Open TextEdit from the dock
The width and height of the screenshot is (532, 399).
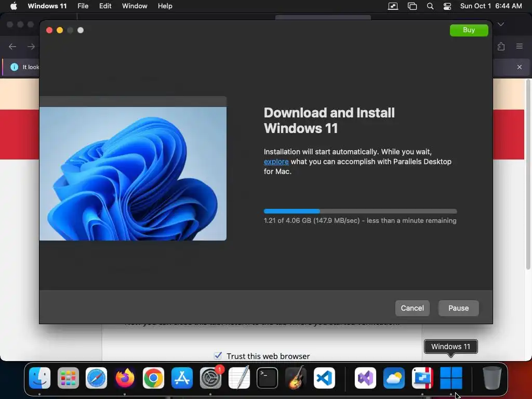(x=239, y=378)
